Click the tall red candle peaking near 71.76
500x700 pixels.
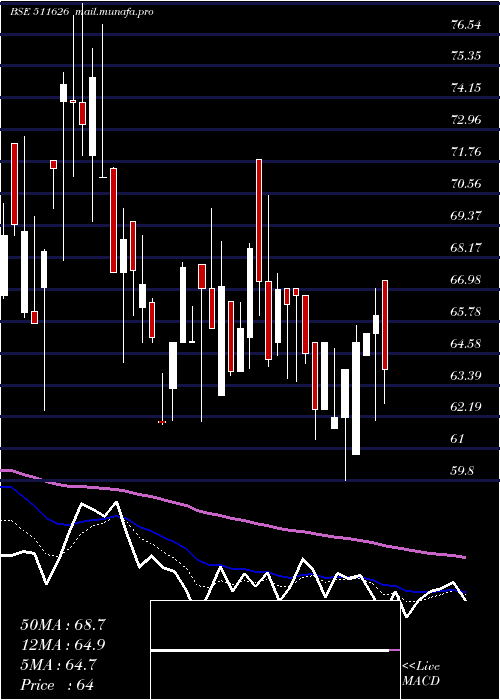[x=259, y=221]
